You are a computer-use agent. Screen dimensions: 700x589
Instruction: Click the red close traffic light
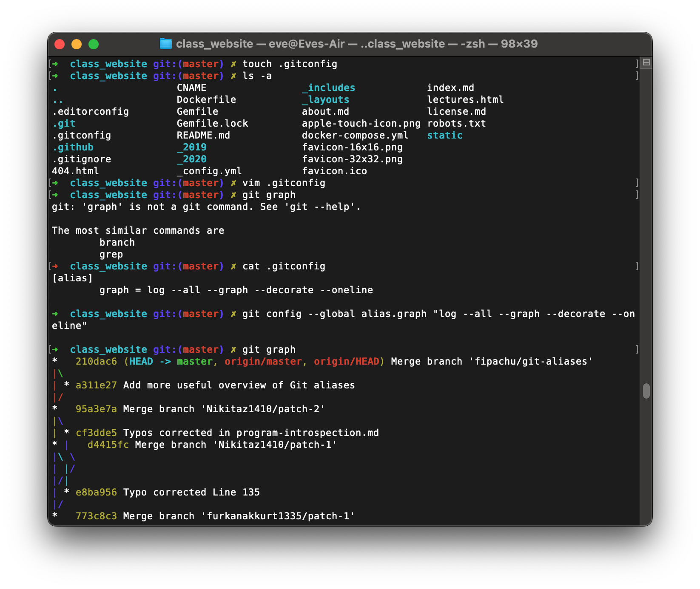[x=60, y=44]
